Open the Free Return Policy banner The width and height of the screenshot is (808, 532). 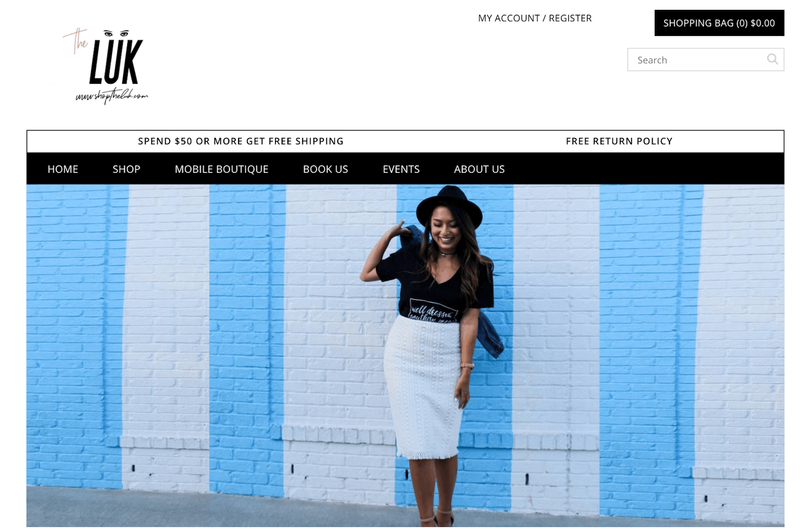coord(619,141)
